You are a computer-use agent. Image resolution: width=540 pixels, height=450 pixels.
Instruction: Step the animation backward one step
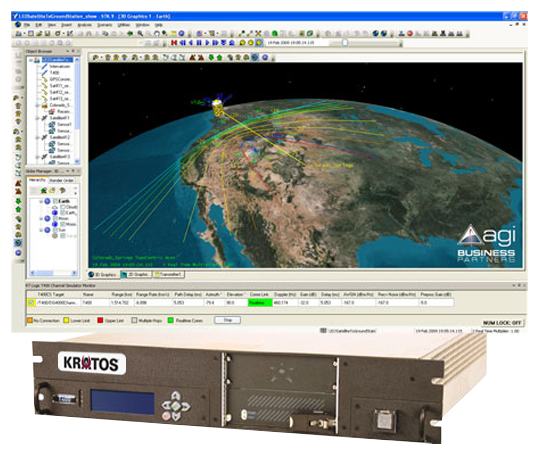[x=183, y=43]
